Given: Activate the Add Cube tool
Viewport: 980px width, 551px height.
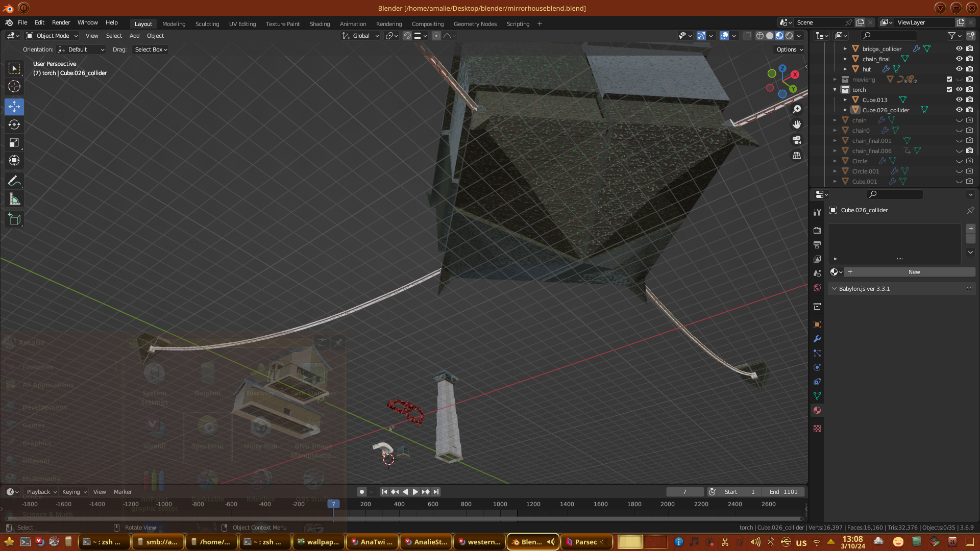Looking at the screenshot, I should pyautogui.click(x=14, y=219).
